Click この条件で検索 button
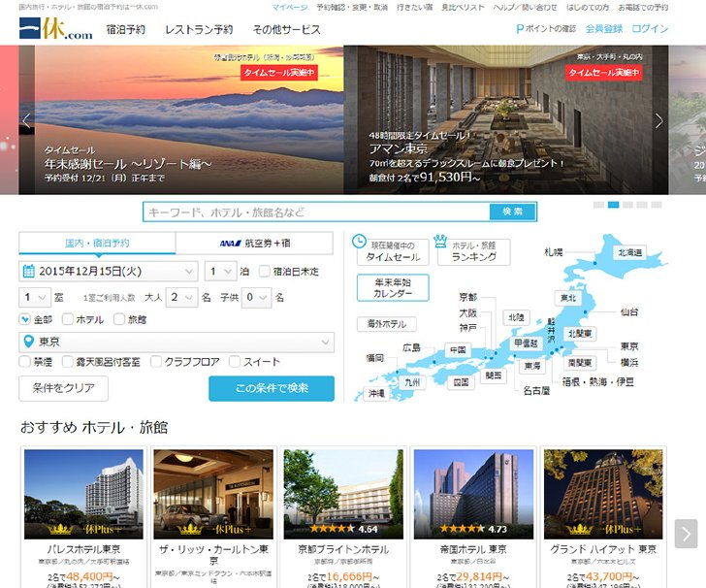This screenshot has width=706, height=588. pos(272,388)
